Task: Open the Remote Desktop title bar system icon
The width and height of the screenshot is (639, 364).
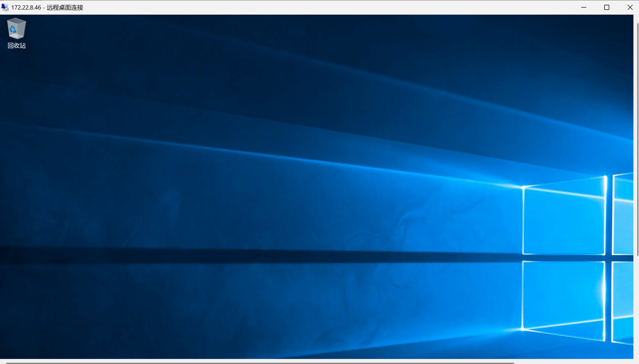Action: (5, 7)
